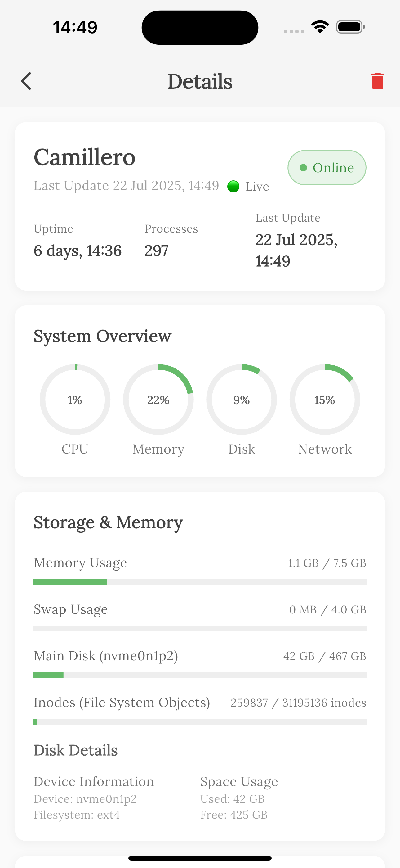Screen dimensions: 400x868
Task: Open the Device Information section
Action: click(94, 781)
